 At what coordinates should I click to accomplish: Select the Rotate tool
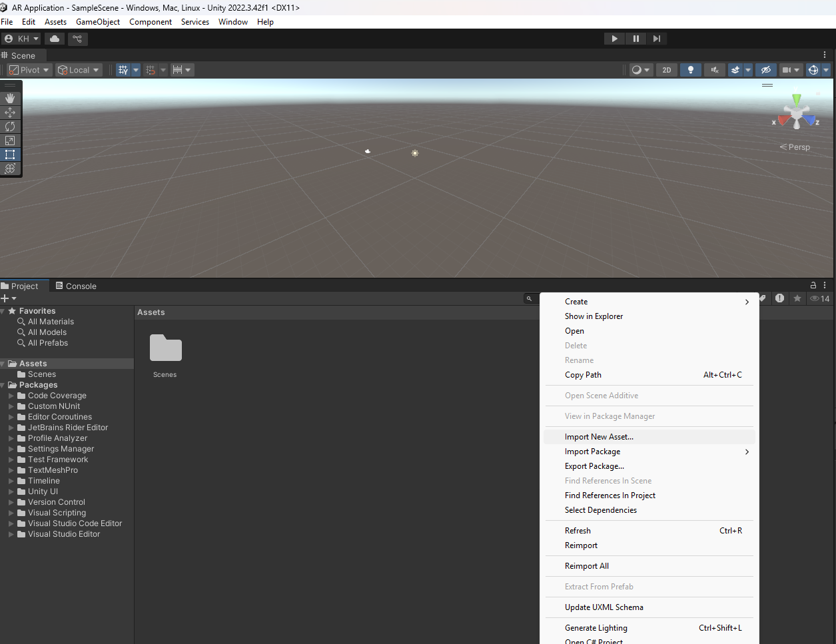pyautogui.click(x=10, y=127)
